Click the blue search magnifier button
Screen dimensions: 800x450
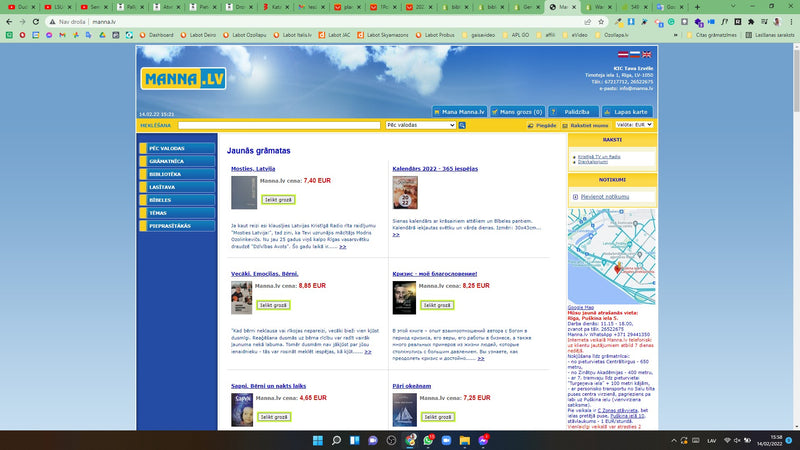(462, 125)
